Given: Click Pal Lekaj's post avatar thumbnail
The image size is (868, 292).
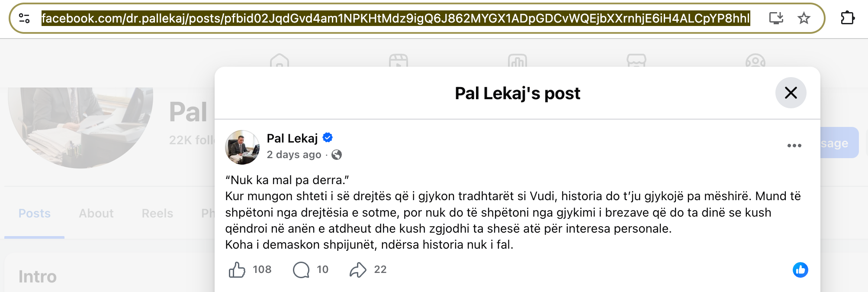Looking at the screenshot, I should pyautogui.click(x=242, y=147).
